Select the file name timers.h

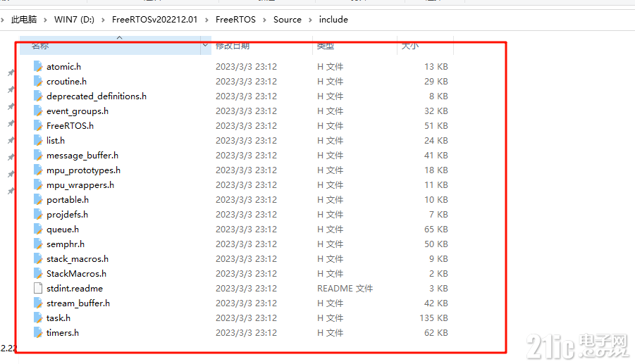(62, 333)
